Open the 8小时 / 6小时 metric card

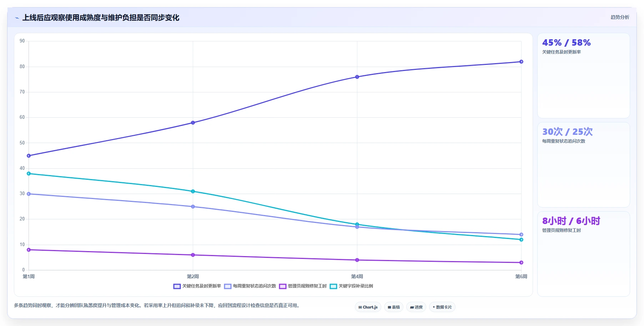click(x=584, y=254)
